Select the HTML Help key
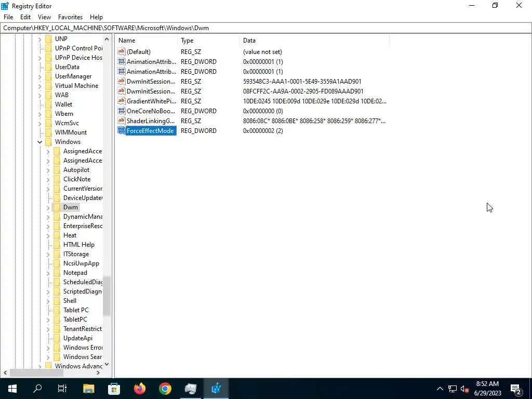Viewport: 532px width, 399px height. [x=79, y=245]
